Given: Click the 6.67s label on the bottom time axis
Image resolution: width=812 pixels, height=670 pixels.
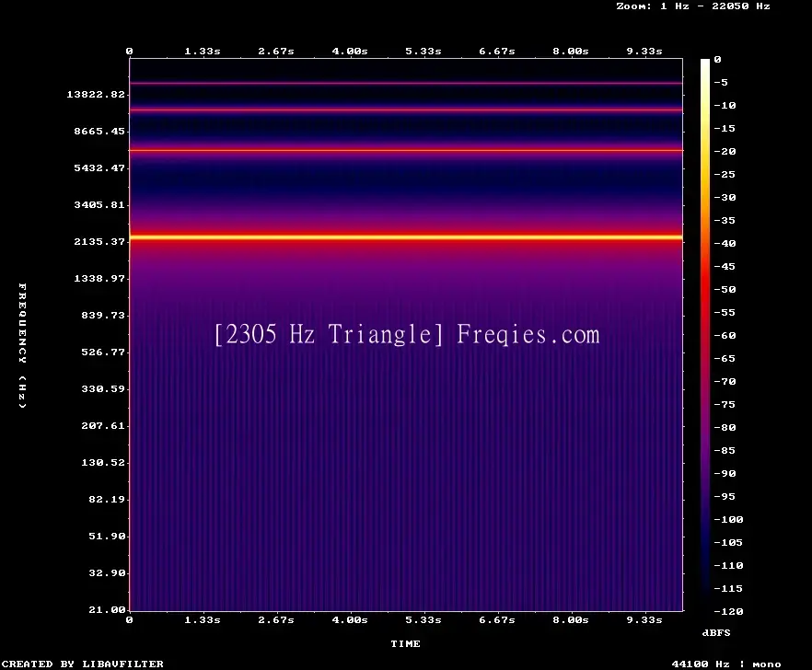Looking at the screenshot, I should (496, 619).
